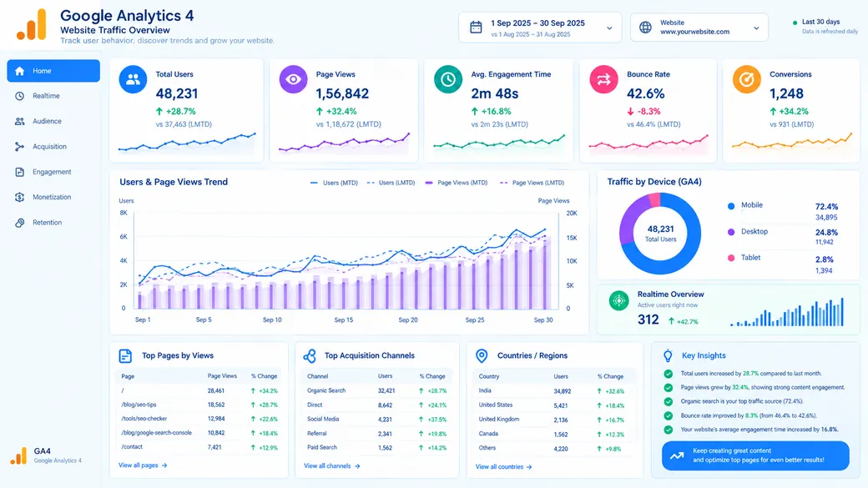Click the Google Analytics logo in header
The image size is (868, 488).
(32, 25)
